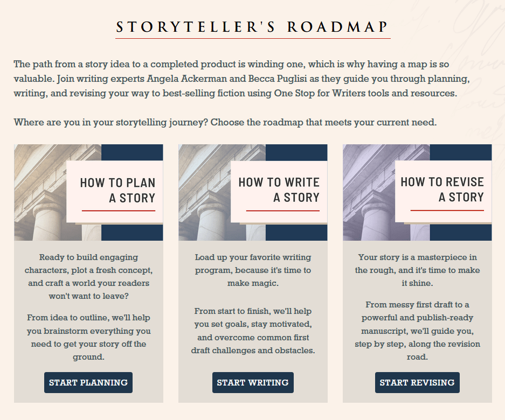Open the How to Write a Story title card

(279, 192)
